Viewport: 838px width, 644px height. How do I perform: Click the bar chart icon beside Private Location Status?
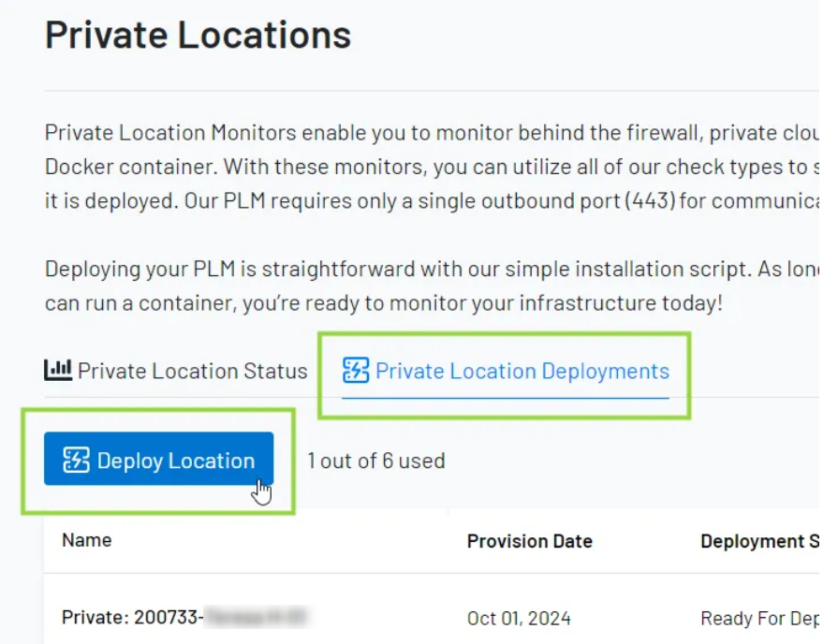click(x=57, y=370)
